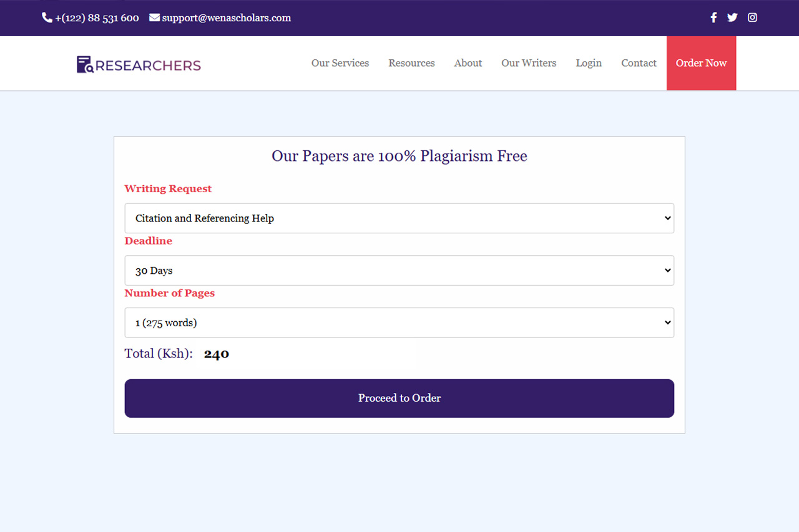This screenshot has width=799, height=532.
Task: Open the Our Writers page
Action: [x=528, y=63]
